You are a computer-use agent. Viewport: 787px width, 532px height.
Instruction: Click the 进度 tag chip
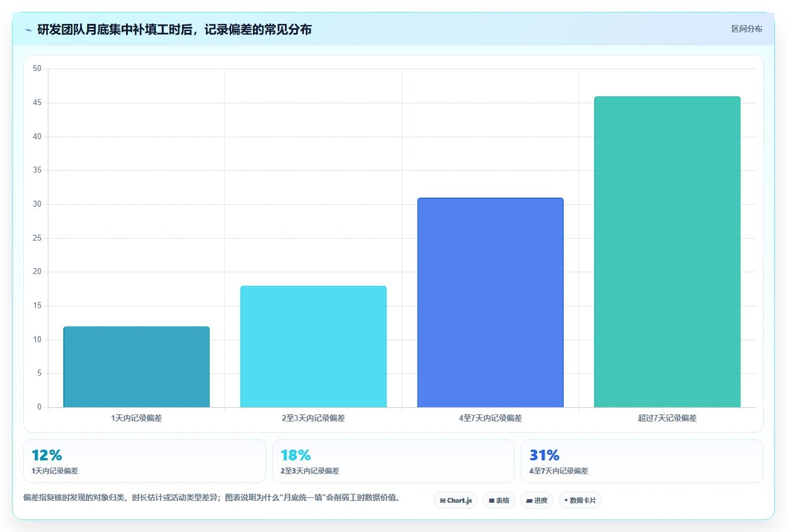point(537,500)
